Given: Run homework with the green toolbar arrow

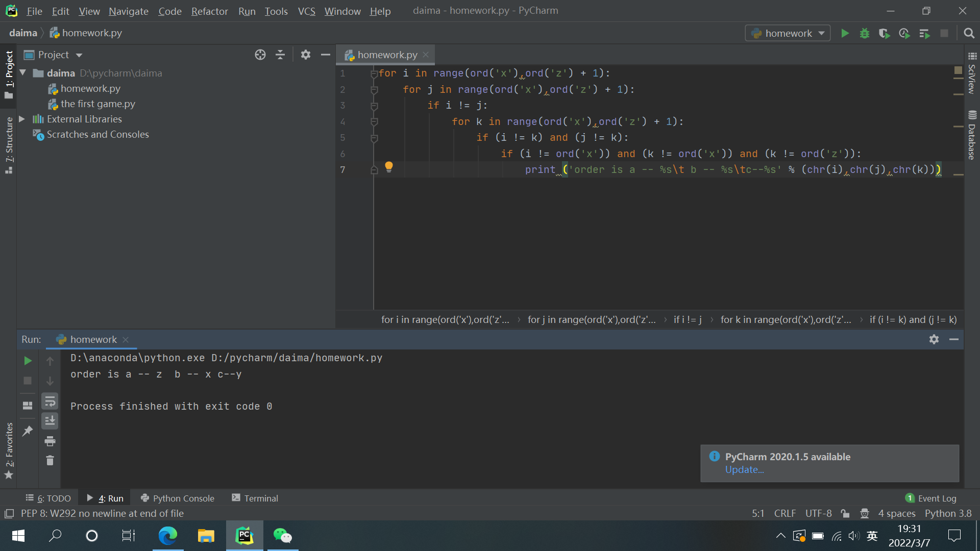Looking at the screenshot, I should pyautogui.click(x=845, y=34).
